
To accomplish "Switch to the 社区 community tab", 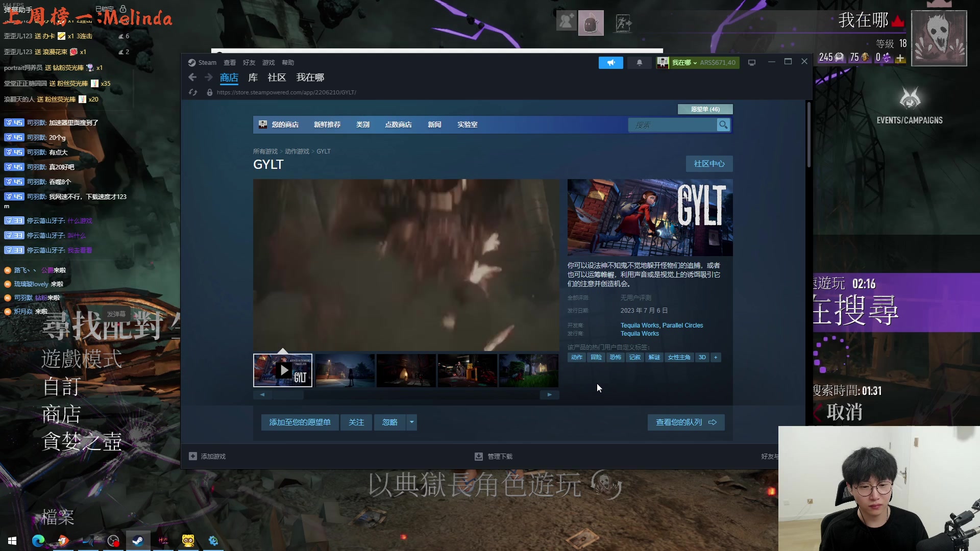I will [277, 78].
